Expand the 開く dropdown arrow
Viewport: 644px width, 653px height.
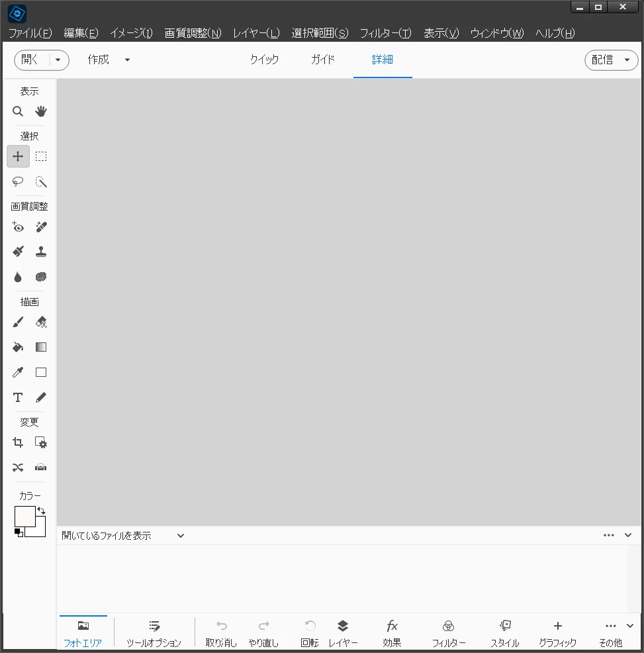[x=58, y=60]
